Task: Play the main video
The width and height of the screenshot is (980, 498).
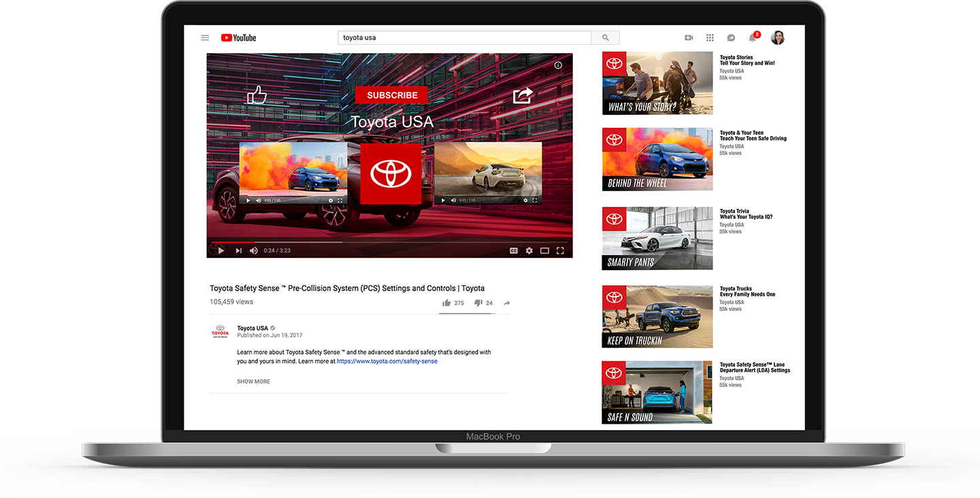Action: [x=220, y=250]
